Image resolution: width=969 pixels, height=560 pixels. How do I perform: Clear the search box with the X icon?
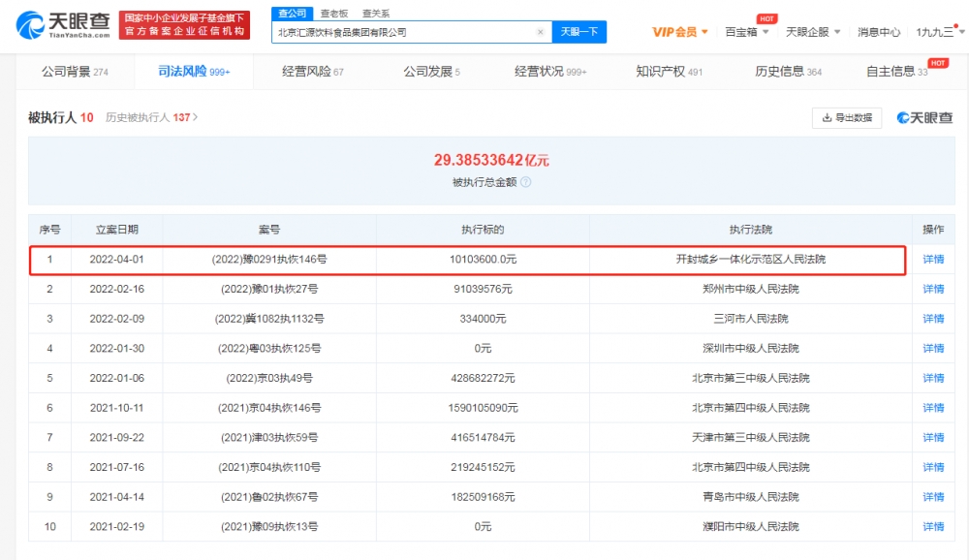(541, 32)
